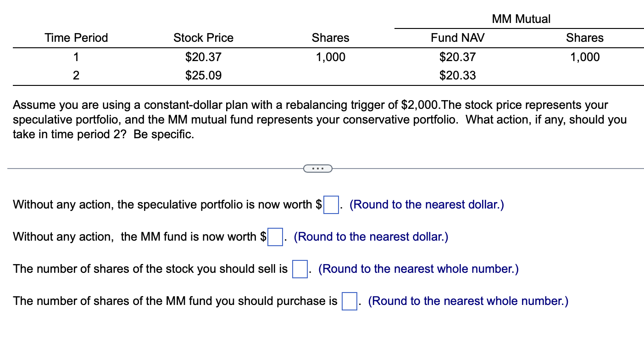Click the blue rounding instruction after speculative portfolio
644x338 pixels.
[x=427, y=204]
